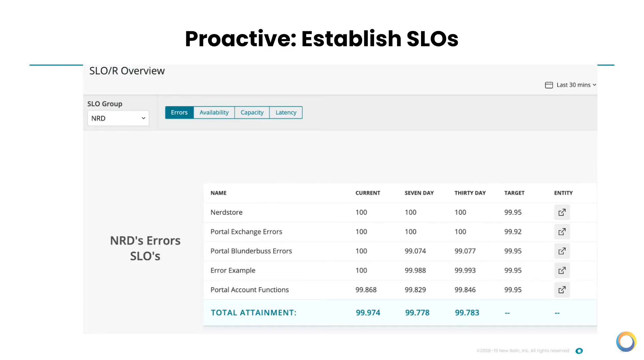The width and height of the screenshot is (644, 360).
Task: Click the colorful circular ring icon
Action: pos(626,341)
